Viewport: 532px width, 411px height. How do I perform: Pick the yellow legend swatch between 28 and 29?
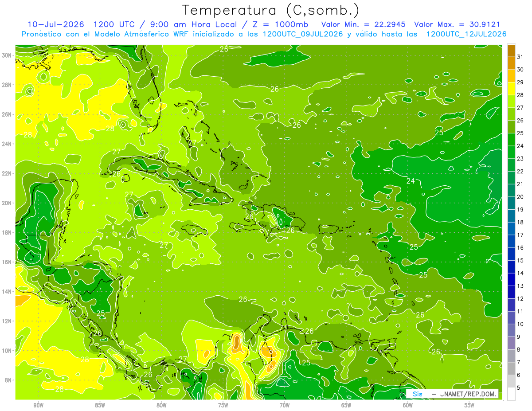[511, 89]
